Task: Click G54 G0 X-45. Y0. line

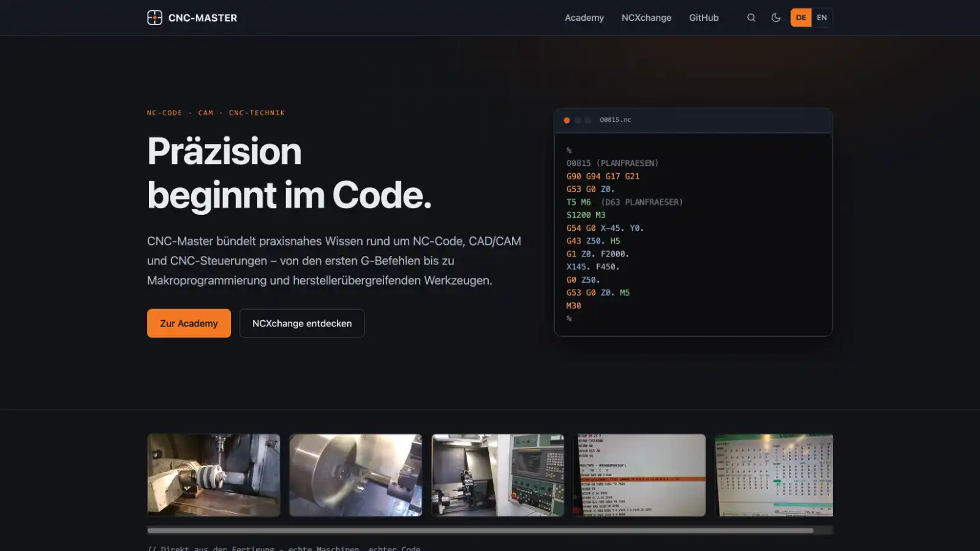Action: pos(605,228)
